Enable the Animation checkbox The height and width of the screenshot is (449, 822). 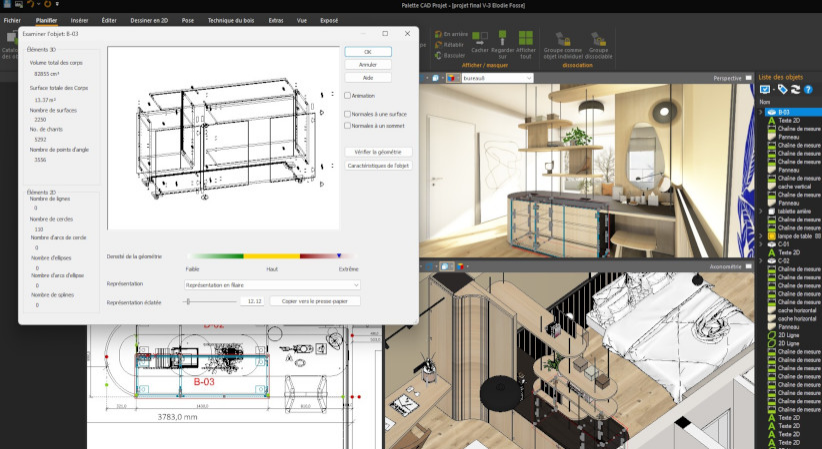click(347, 96)
